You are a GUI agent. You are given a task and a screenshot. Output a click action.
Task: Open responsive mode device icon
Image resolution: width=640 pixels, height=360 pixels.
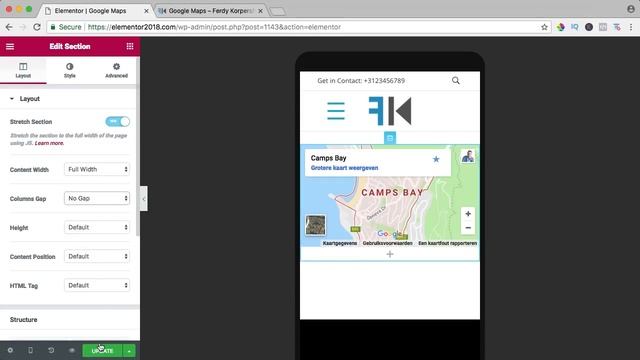31,351
